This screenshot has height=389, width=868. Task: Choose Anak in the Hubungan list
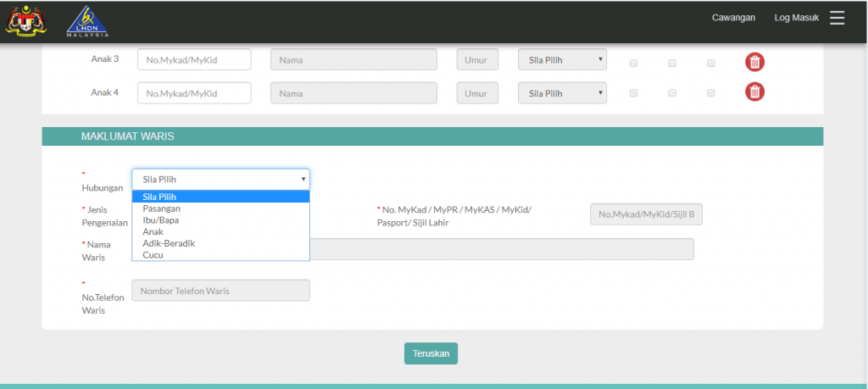221,232
